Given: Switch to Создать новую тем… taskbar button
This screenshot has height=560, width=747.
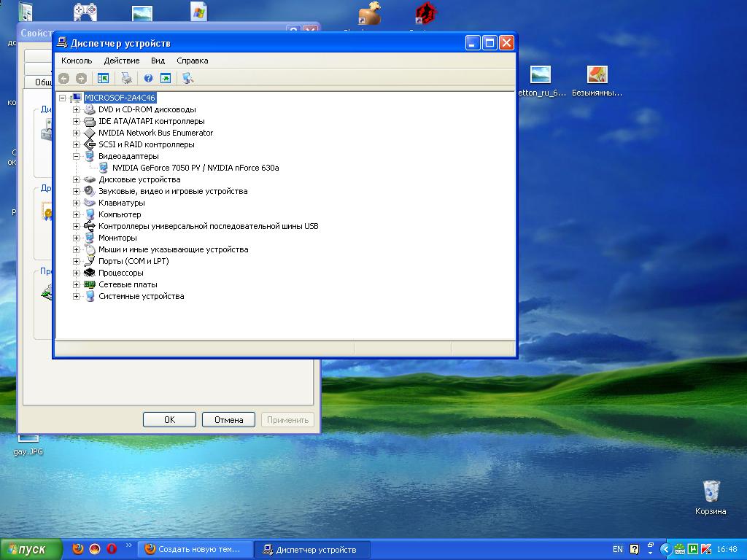Looking at the screenshot, I should pos(195,550).
